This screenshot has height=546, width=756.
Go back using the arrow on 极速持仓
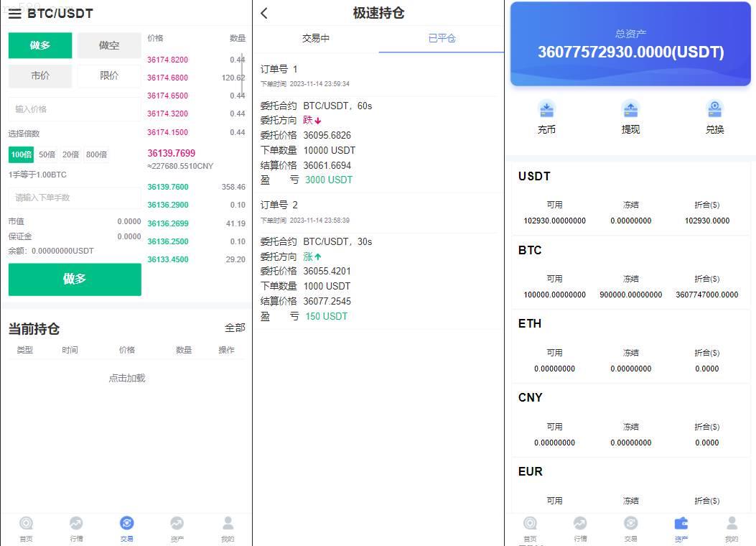(x=264, y=14)
